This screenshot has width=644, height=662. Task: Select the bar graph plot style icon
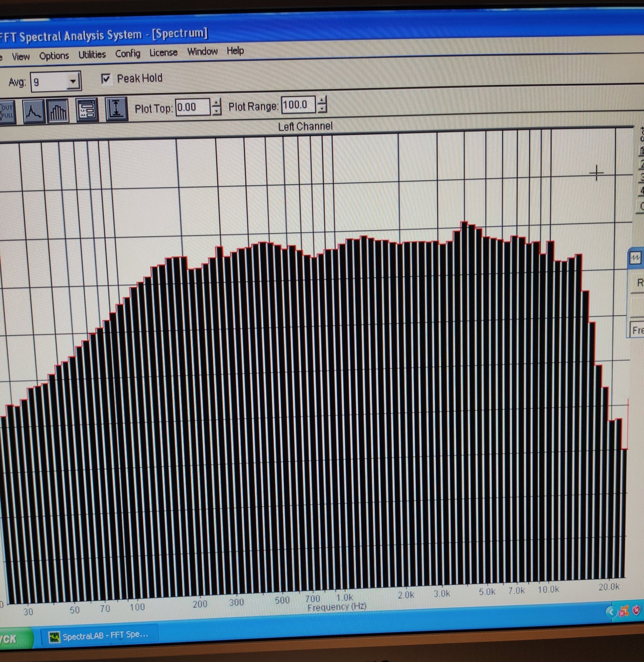tap(58, 111)
